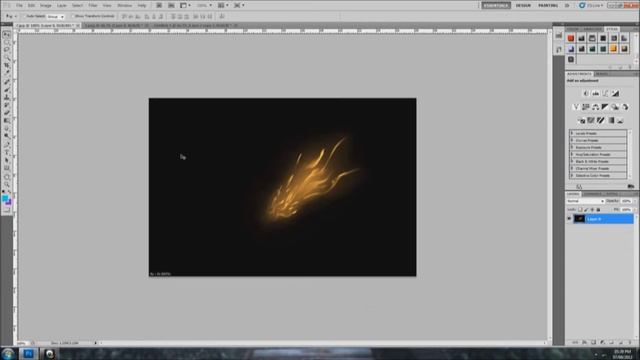Open the Filter menu
This screenshot has height=360, width=640.
93,6
